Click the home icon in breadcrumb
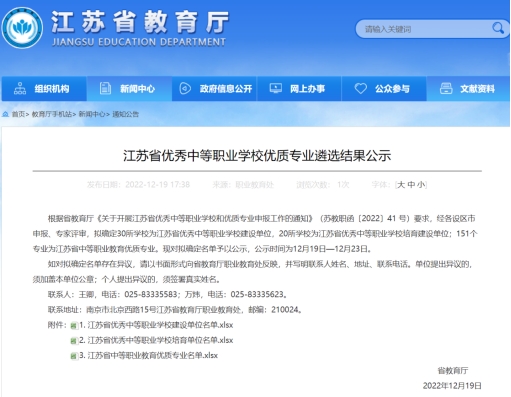 point(5,114)
